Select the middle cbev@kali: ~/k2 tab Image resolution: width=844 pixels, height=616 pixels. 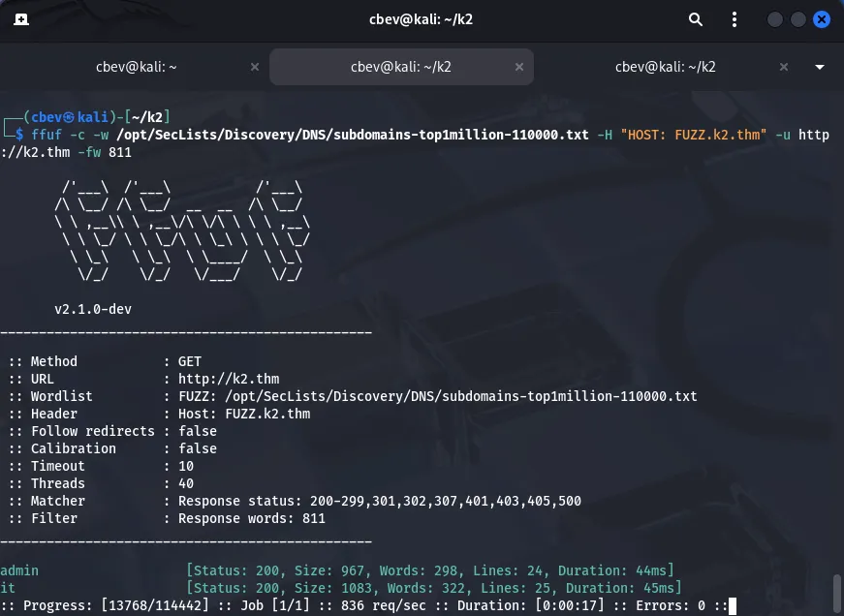pyautogui.click(x=400, y=67)
